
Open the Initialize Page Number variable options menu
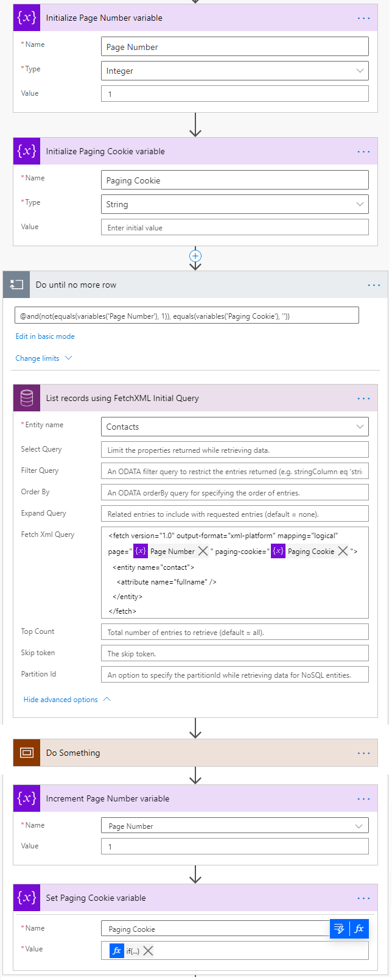(363, 18)
